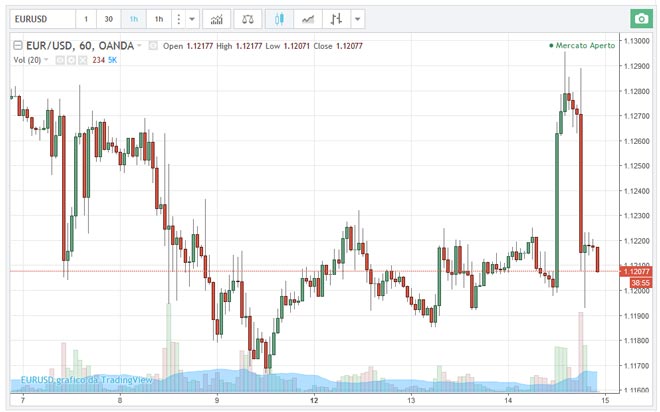Select the highlighted 1h interval button
The height and width of the screenshot is (412, 660).
point(132,19)
